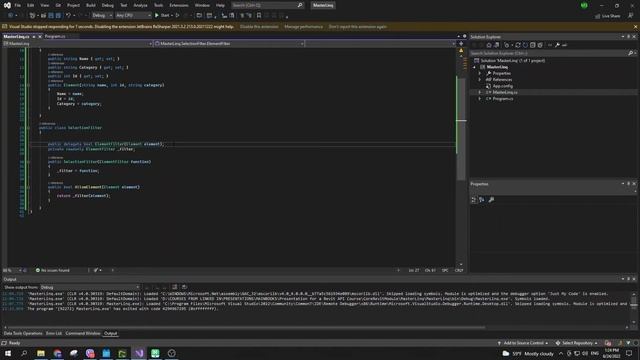This screenshot has width=640, height=360.
Task: Click the Property Pages wrench in Properties panel
Action: (x=491, y=200)
